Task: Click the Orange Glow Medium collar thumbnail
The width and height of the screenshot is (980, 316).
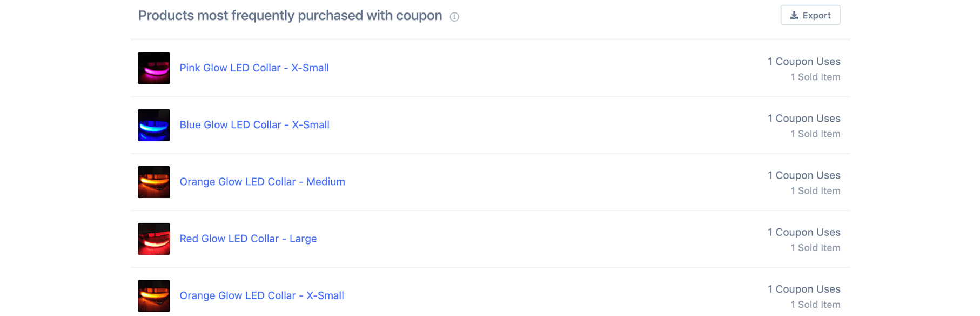Action: click(x=153, y=182)
